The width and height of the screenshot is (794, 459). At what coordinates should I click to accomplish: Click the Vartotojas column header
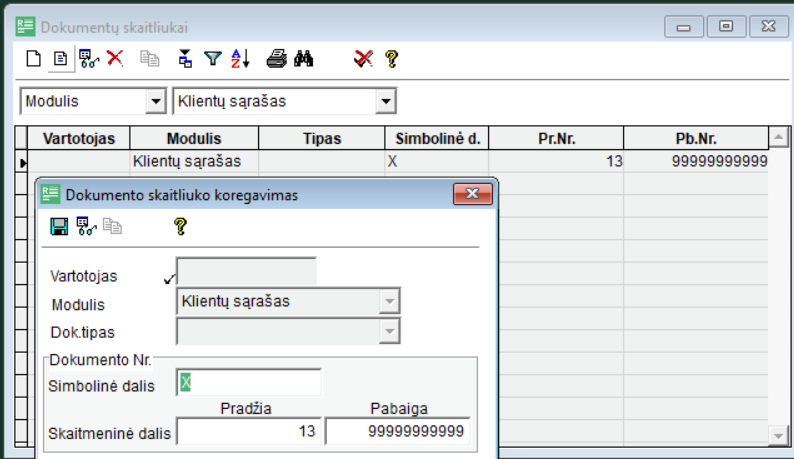pos(79,139)
